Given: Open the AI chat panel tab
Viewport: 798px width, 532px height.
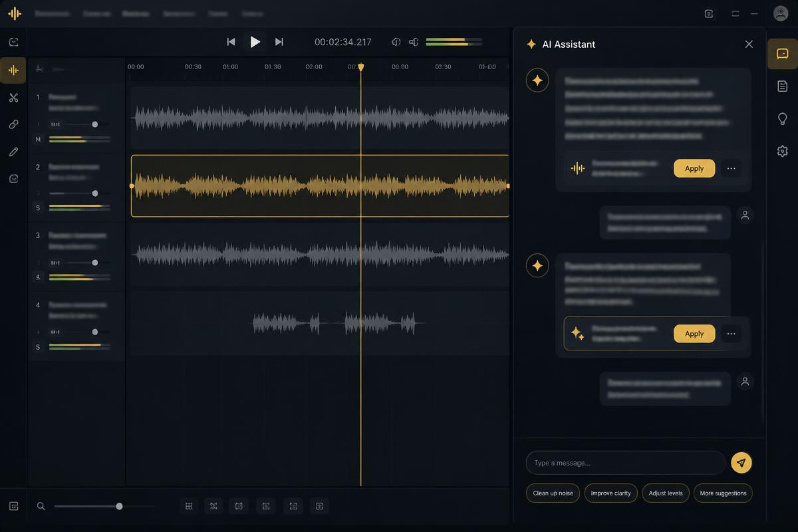Looking at the screenshot, I should coord(782,54).
